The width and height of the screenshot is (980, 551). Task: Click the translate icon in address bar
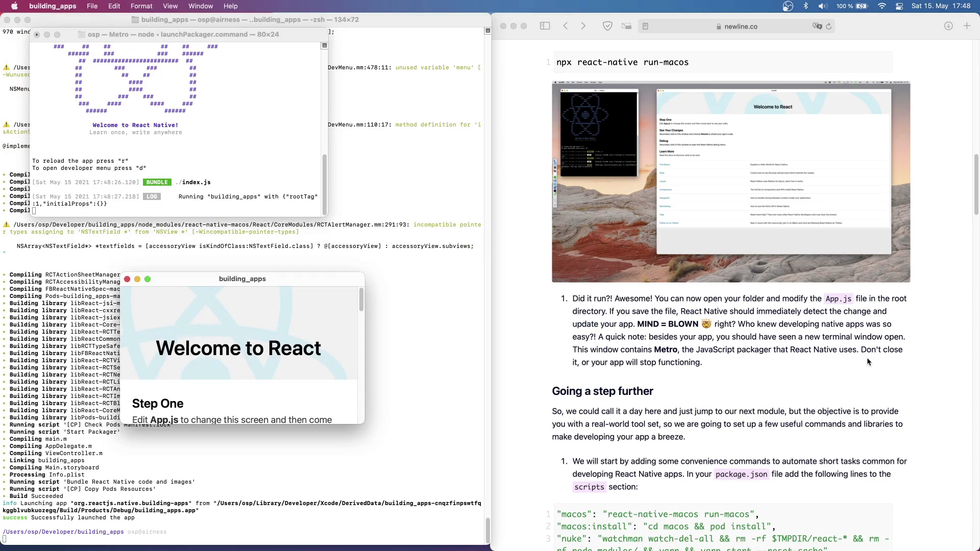pyautogui.click(x=817, y=26)
